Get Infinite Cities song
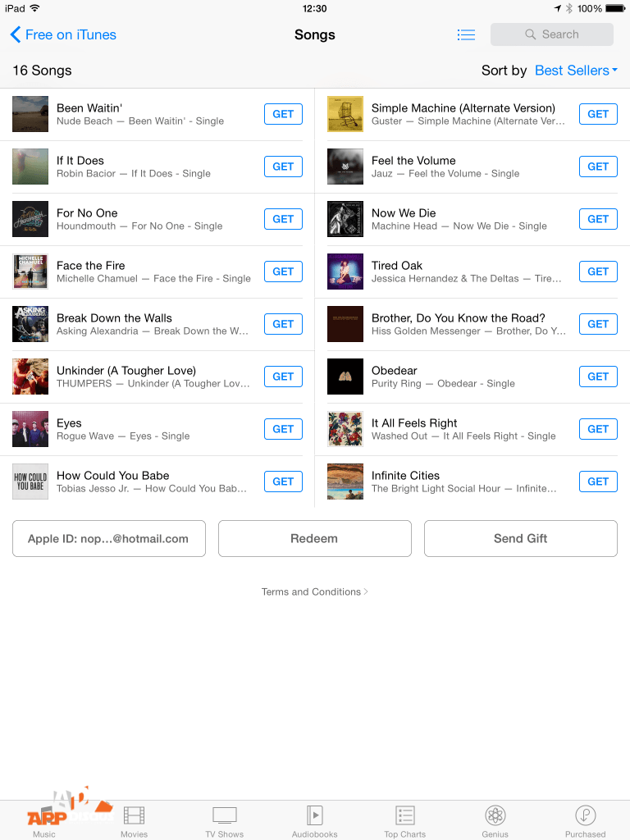The image size is (630, 840). coord(598,482)
